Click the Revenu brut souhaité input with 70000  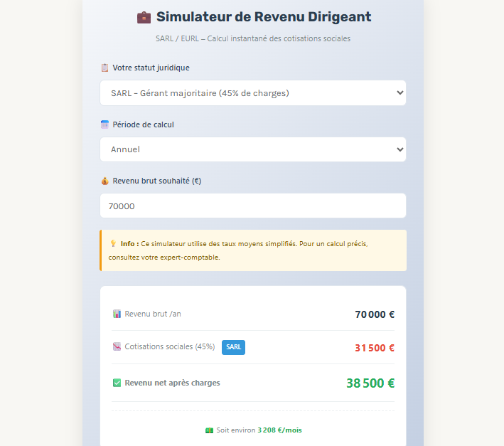pos(253,206)
